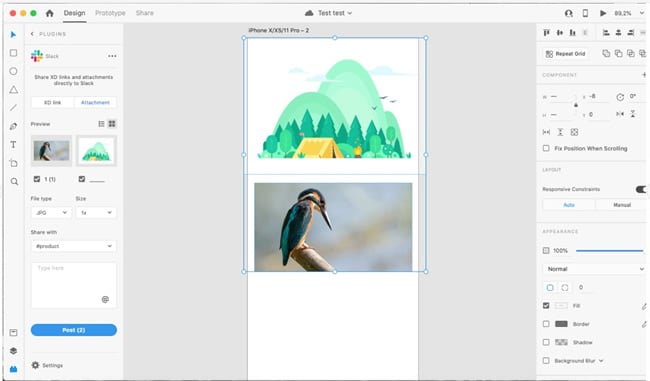Screen dimensions: 650x381
Task: Select the Attachment tab
Action: [95, 102]
